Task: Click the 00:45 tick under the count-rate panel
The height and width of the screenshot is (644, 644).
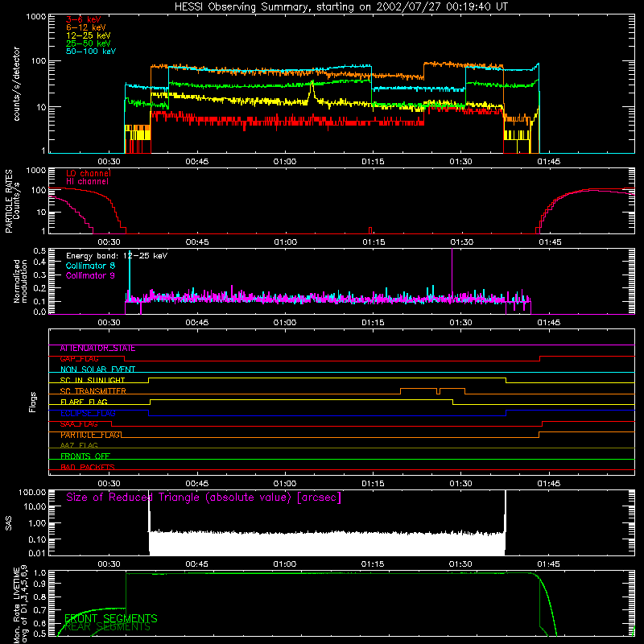Action: coord(196,162)
